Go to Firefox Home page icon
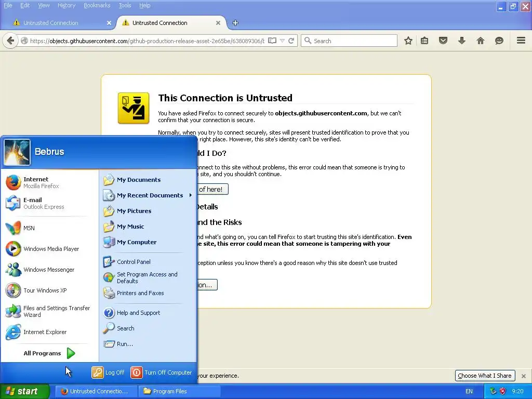 click(x=481, y=41)
